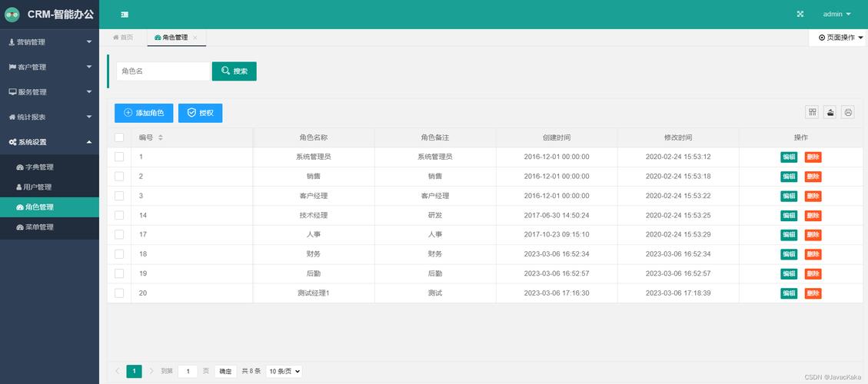The height and width of the screenshot is (384, 868).
Task: Open the 10 条/页 page size selector
Action: tap(284, 371)
